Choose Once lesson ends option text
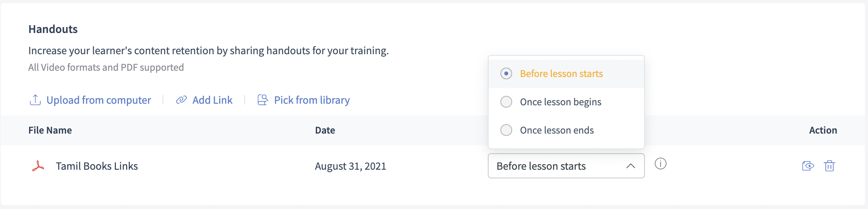This screenshot has height=209, width=868. click(557, 130)
